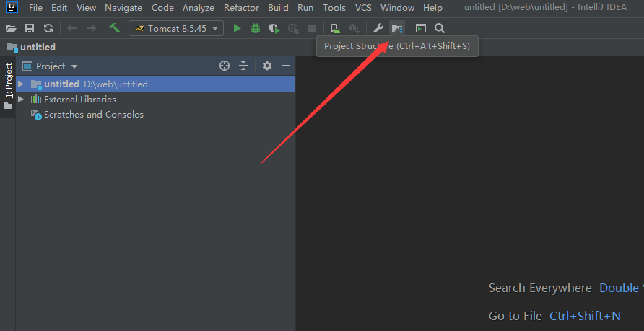The height and width of the screenshot is (331, 644).
Task: Select Scratches and Consoles item
Action: point(94,115)
